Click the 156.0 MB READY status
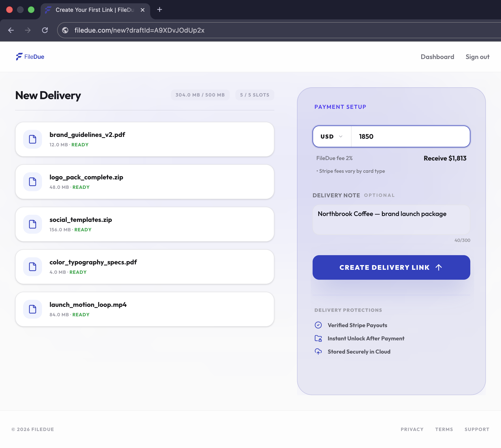 tap(70, 230)
